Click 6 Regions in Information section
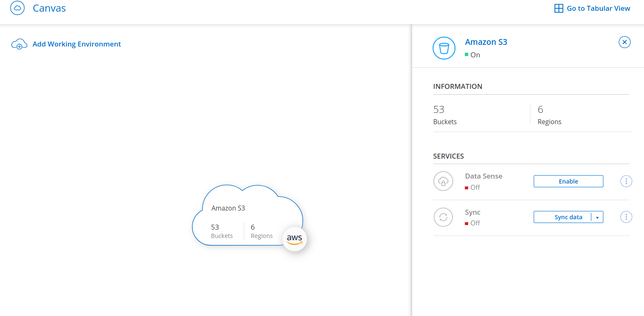The width and height of the screenshot is (644, 316). pos(549,115)
